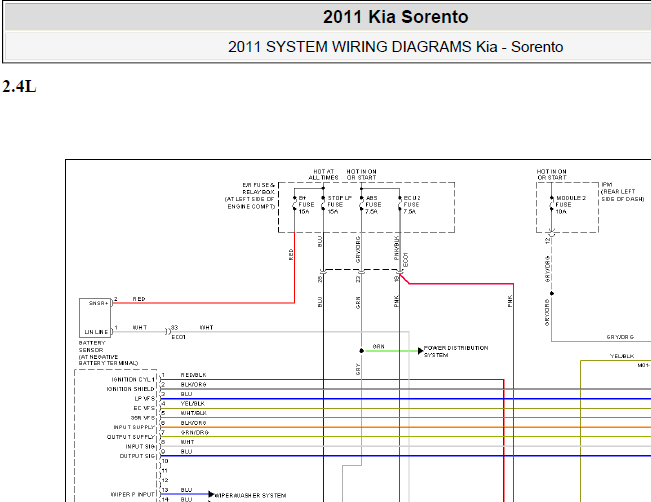
Task: Click the 'SNSR+' terminal label
Action: click(98, 303)
